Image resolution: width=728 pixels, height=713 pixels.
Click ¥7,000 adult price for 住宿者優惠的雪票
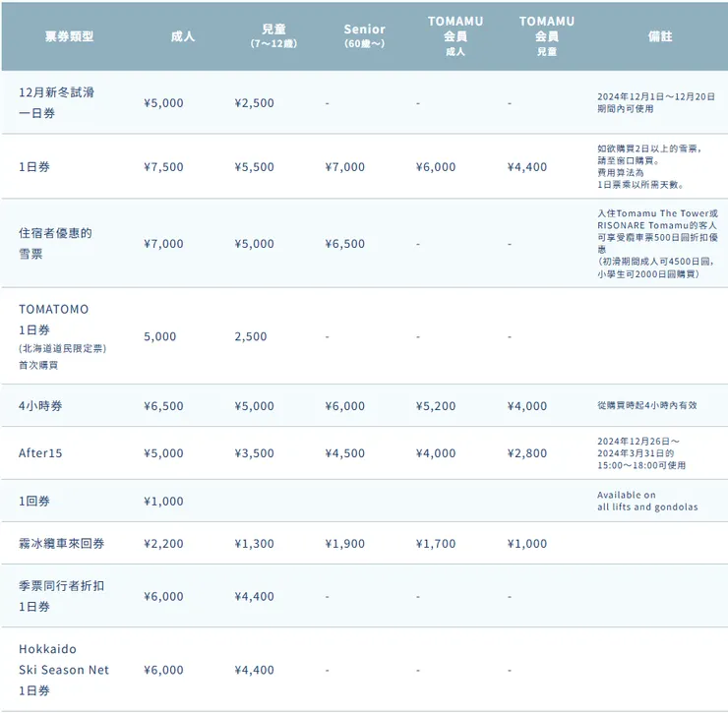coord(163,244)
